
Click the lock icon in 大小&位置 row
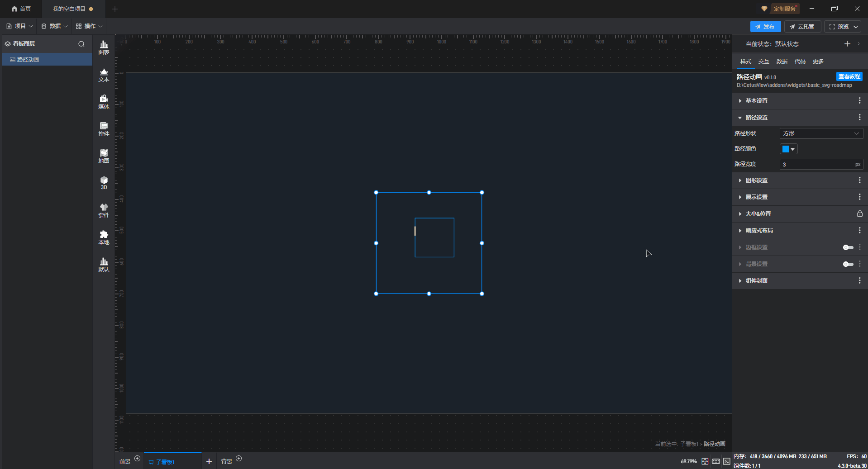pos(859,213)
